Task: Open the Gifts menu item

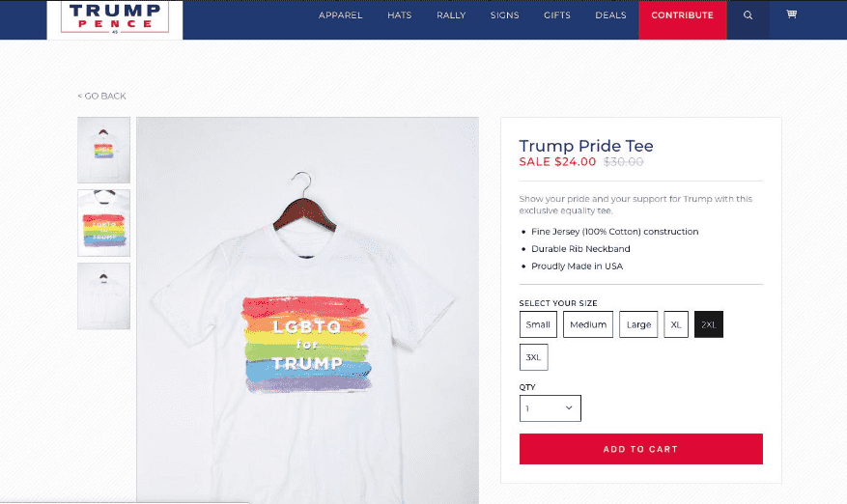Action: coord(557,15)
